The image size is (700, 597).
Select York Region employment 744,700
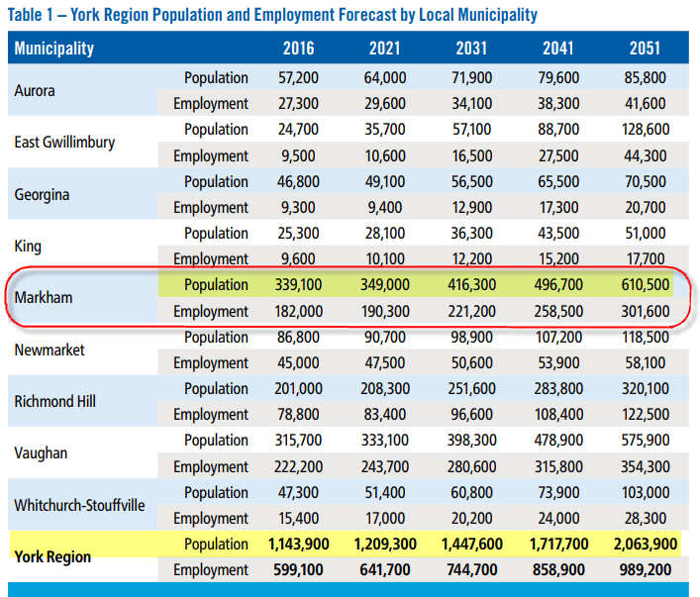tap(472, 570)
